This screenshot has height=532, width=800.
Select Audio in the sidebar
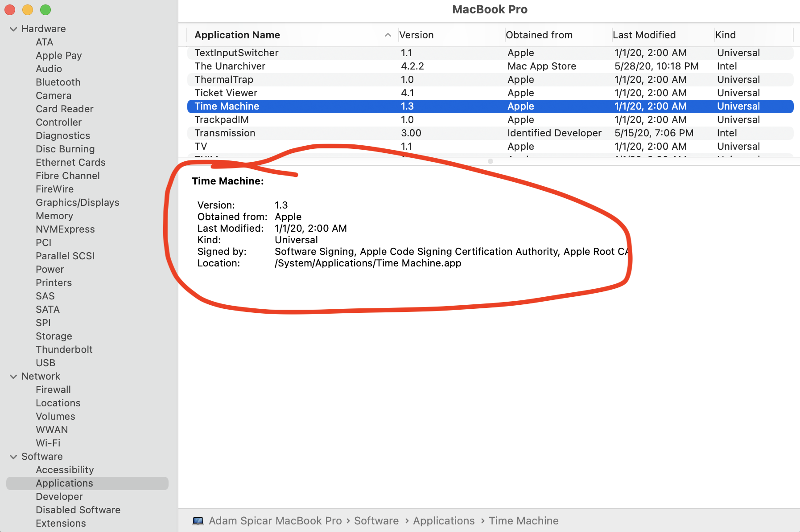click(x=49, y=69)
